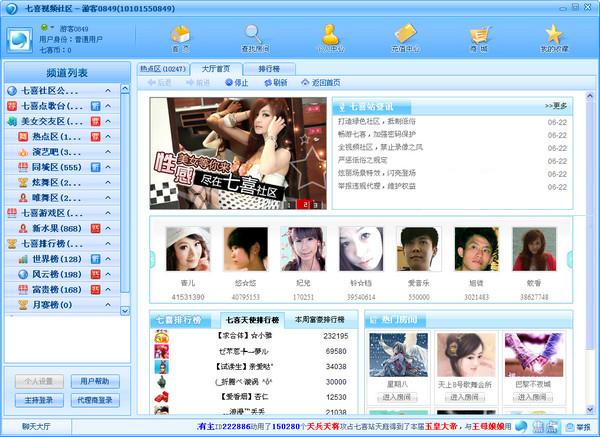600x437 pixels.
Task: Toggle the 月赛榜 (0) channel chevron
Action: [x=108, y=305]
